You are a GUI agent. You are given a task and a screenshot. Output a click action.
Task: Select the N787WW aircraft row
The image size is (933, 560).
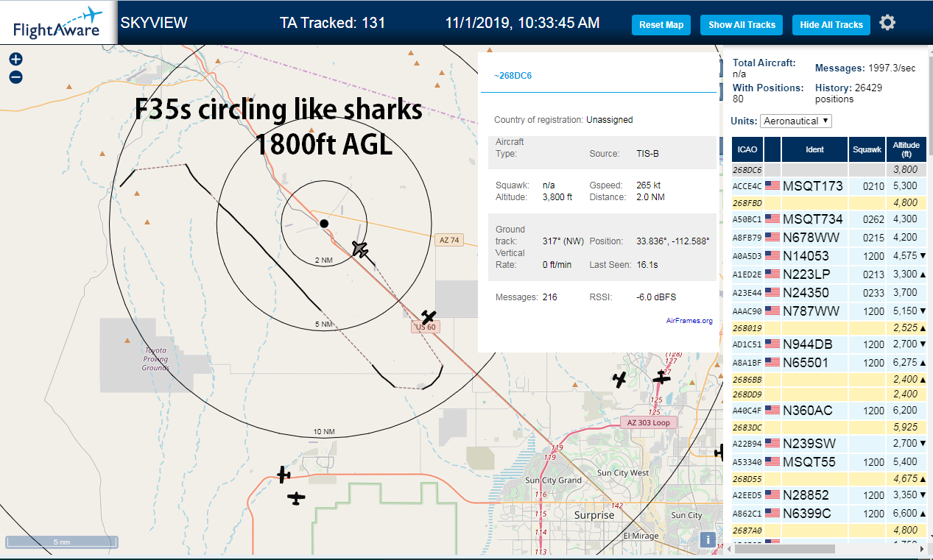pyautogui.click(x=829, y=311)
